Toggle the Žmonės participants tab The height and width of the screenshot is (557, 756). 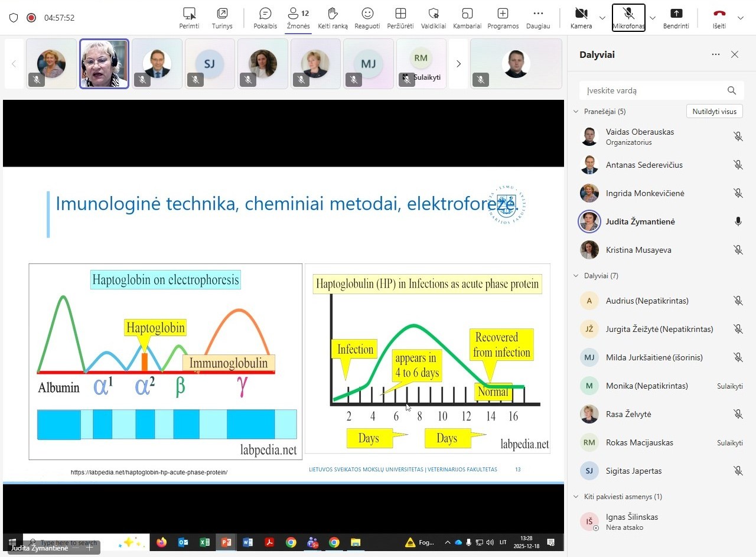(298, 14)
